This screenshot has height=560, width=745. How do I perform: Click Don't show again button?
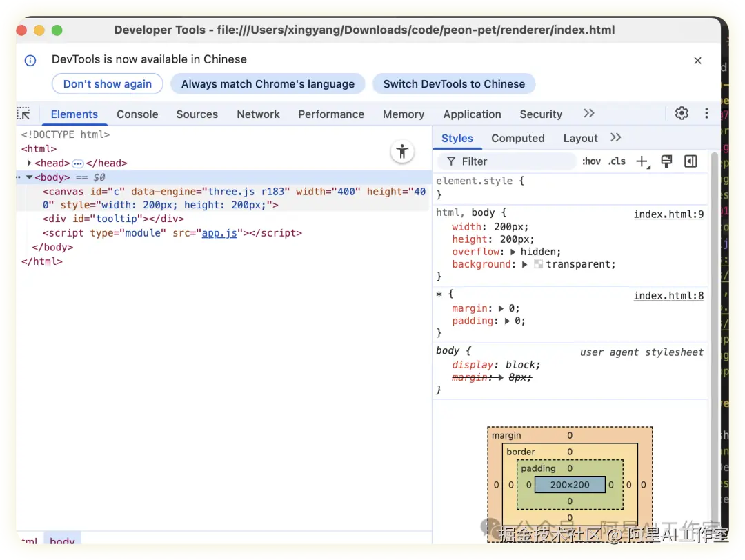click(x=108, y=84)
